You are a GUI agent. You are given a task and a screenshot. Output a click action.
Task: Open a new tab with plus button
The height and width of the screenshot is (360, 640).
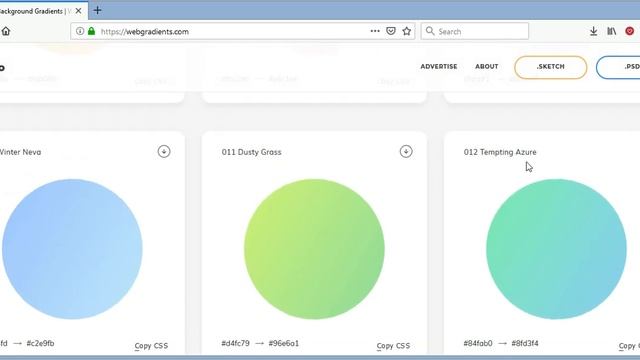tap(97, 11)
